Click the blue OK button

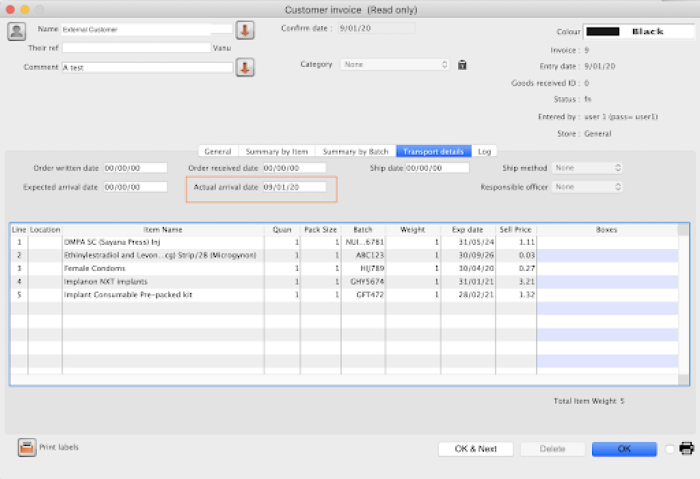[624, 449]
